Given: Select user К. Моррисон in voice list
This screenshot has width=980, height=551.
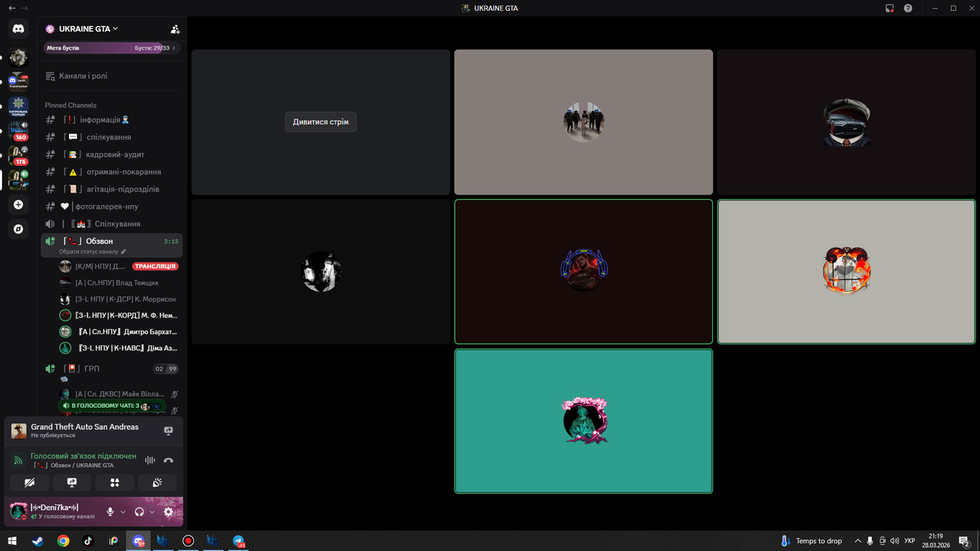Looking at the screenshot, I should (x=118, y=299).
